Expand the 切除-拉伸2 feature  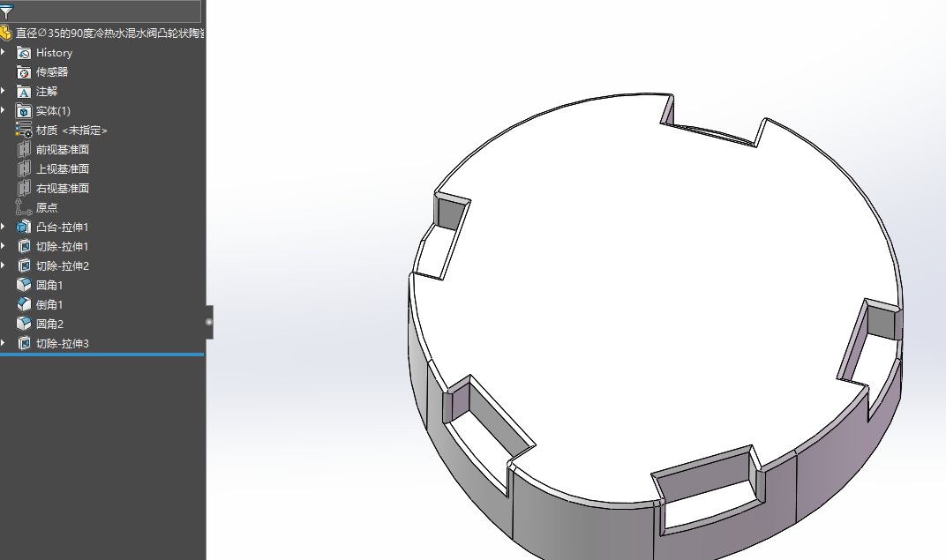(x=3, y=265)
